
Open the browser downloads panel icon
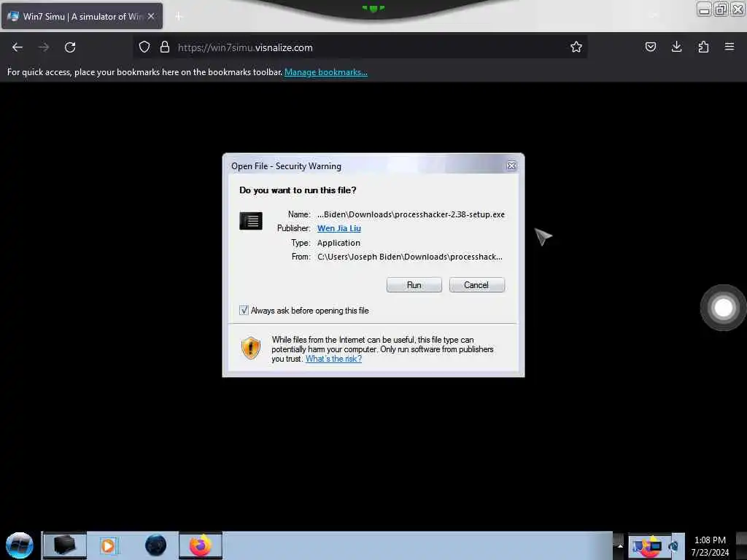pyautogui.click(x=676, y=47)
